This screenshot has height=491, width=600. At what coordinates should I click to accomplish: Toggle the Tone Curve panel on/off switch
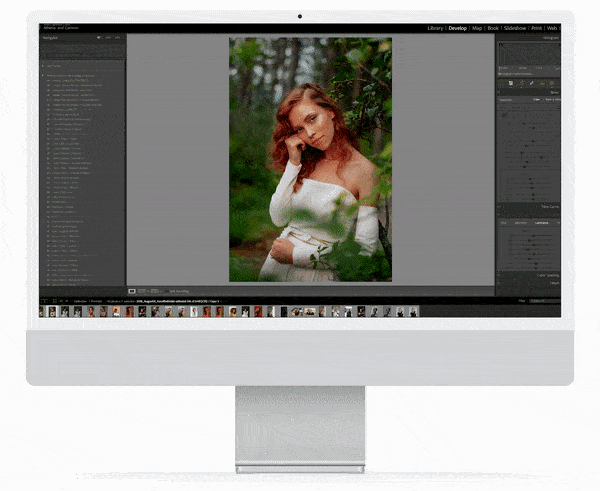(499, 207)
